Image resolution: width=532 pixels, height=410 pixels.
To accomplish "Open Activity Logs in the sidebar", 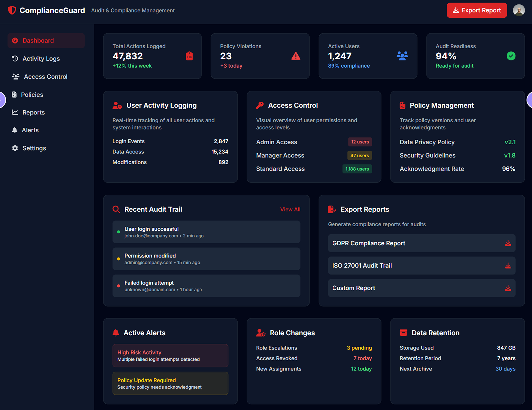I will pyautogui.click(x=41, y=59).
